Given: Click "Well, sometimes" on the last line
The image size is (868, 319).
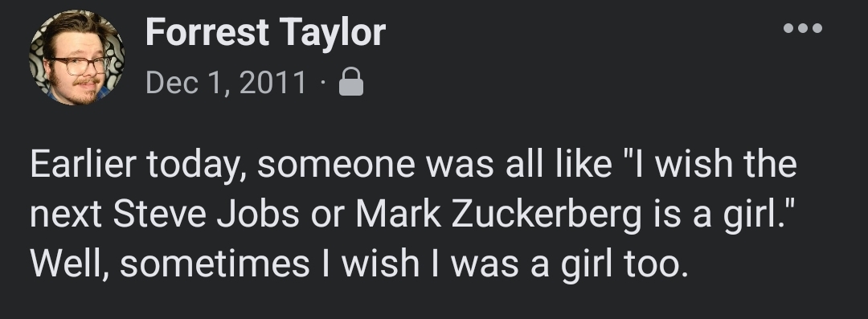Looking at the screenshot, I should (x=170, y=264).
